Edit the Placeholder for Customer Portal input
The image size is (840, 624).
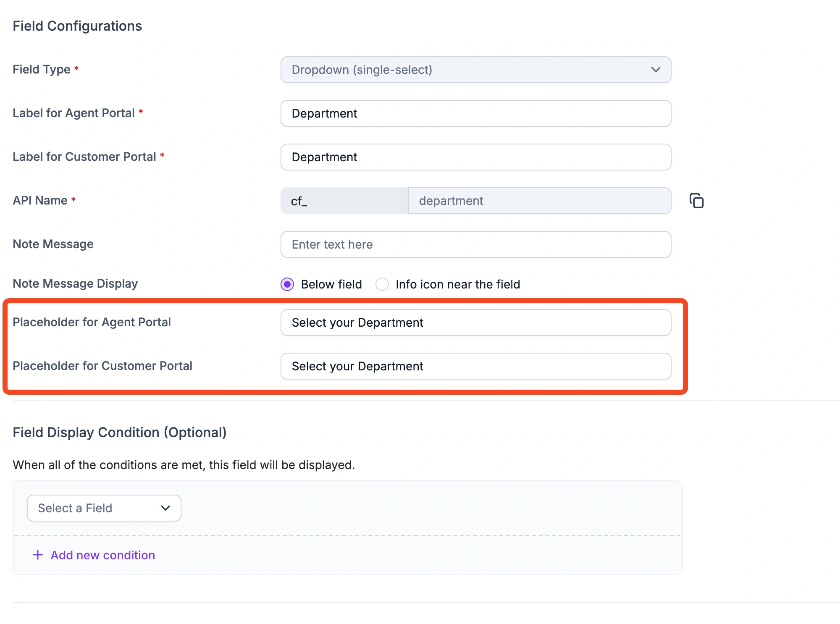coord(476,366)
